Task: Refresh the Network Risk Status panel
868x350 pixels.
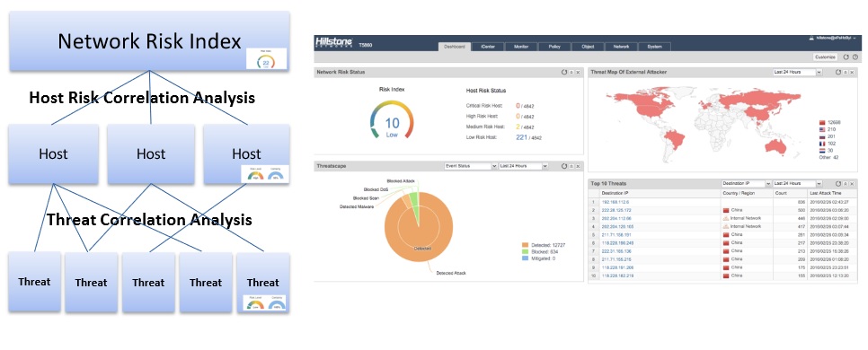Action: click(x=564, y=72)
